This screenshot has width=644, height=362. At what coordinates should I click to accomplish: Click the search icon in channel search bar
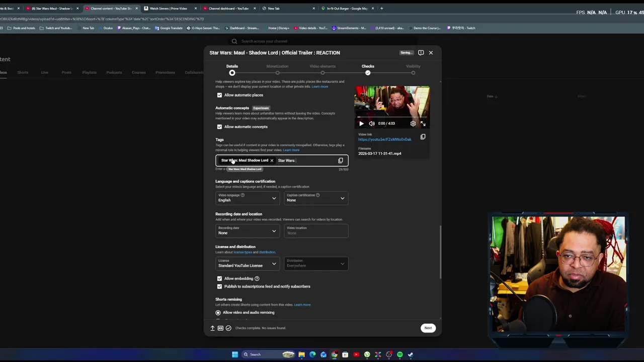coord(234,41)
